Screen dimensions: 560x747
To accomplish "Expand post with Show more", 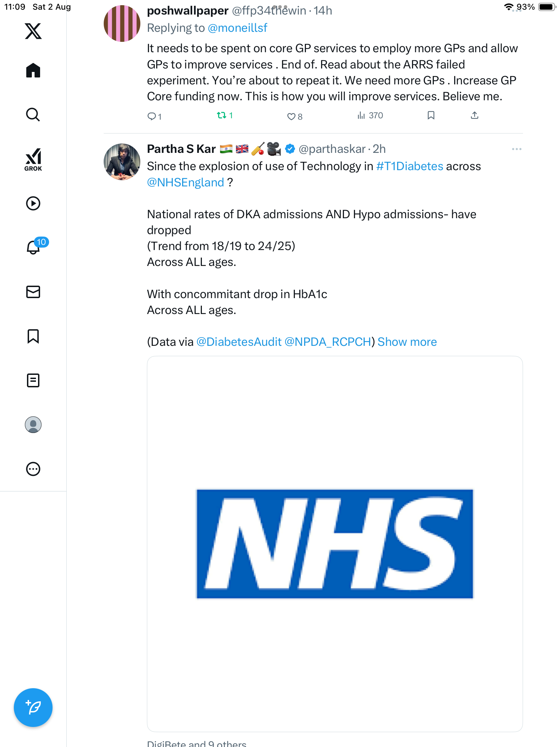I will [407, 342].
